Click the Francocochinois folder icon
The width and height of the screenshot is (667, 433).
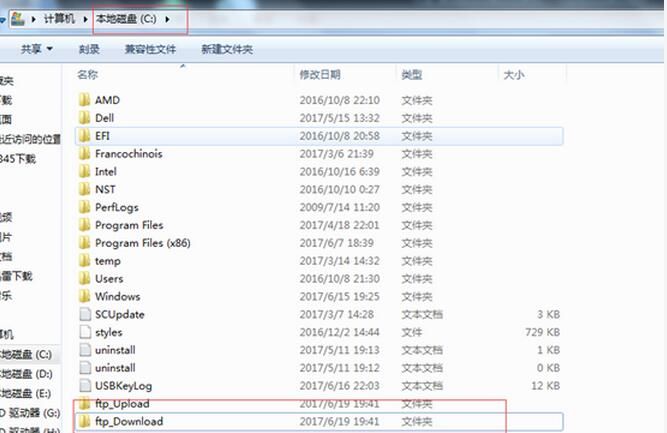(x=84, y=154)
